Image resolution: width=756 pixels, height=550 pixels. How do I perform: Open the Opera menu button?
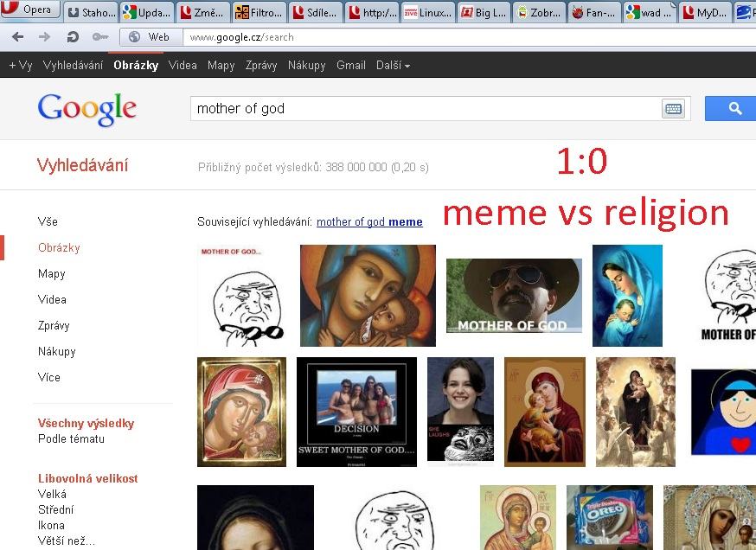(30, 10)
